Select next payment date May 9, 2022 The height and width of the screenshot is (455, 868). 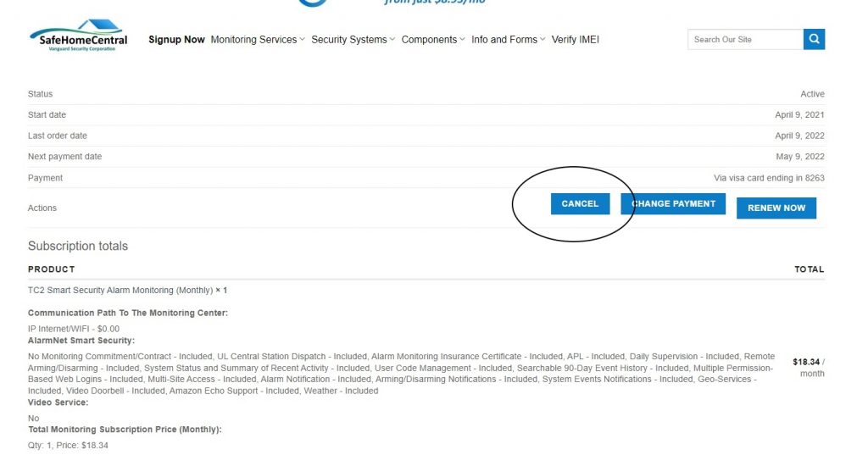tap(800, 157)
